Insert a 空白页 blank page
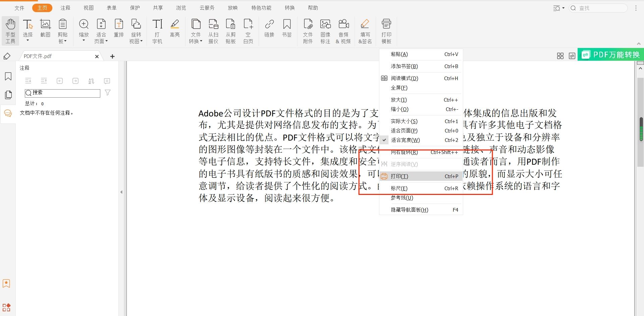Image resolution: width=644 pixels, height=316 pixels. (248, 30)
